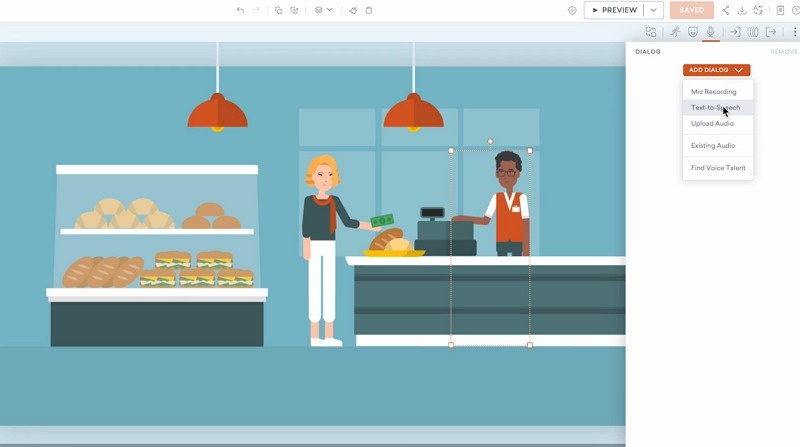Select Text-to-Speech menu option

pyautogui.click(x=715, y=108)
